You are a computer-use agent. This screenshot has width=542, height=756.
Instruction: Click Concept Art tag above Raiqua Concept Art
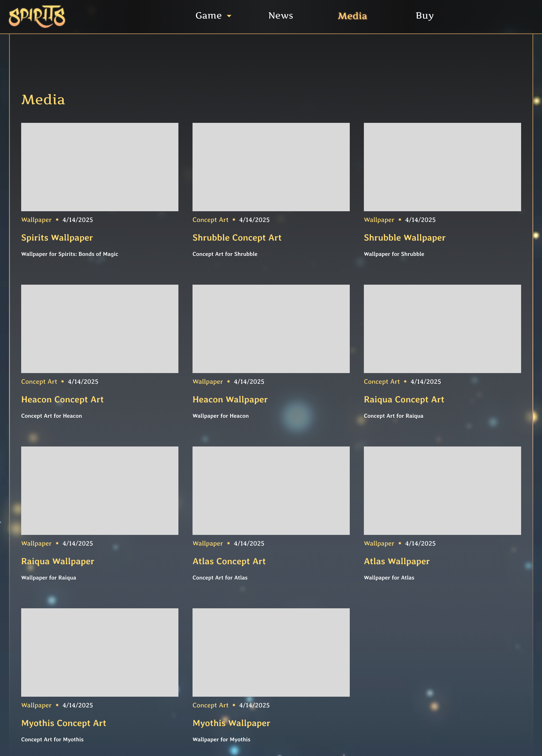pyautogui.click(x=381, y=382)
